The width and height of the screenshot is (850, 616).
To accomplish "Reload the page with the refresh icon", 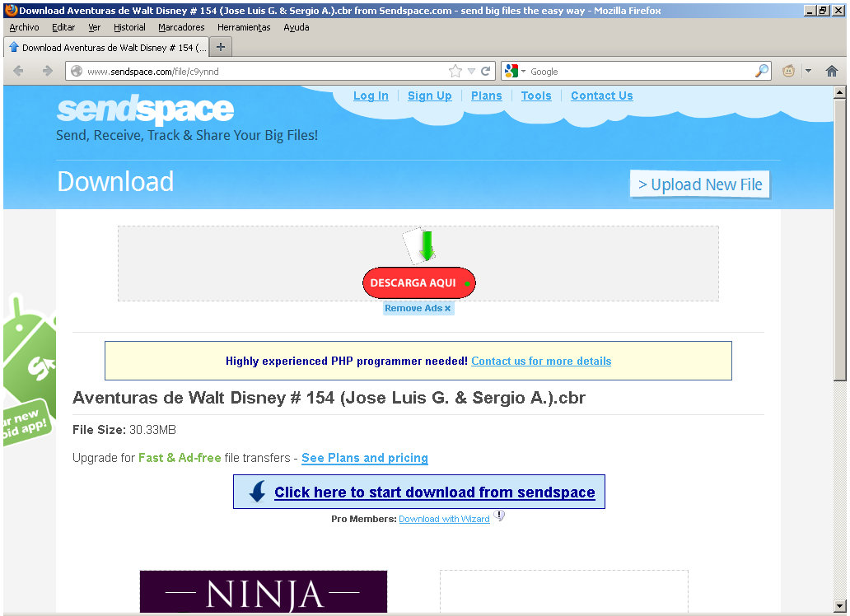I will 486,72.
